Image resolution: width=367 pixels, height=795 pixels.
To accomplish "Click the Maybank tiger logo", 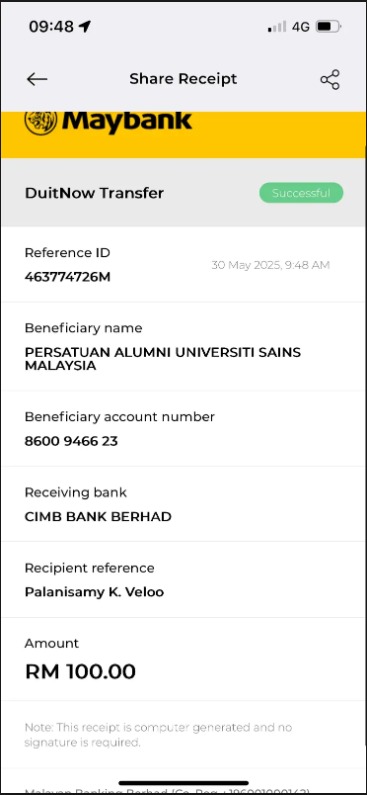I will coord(41,121).
